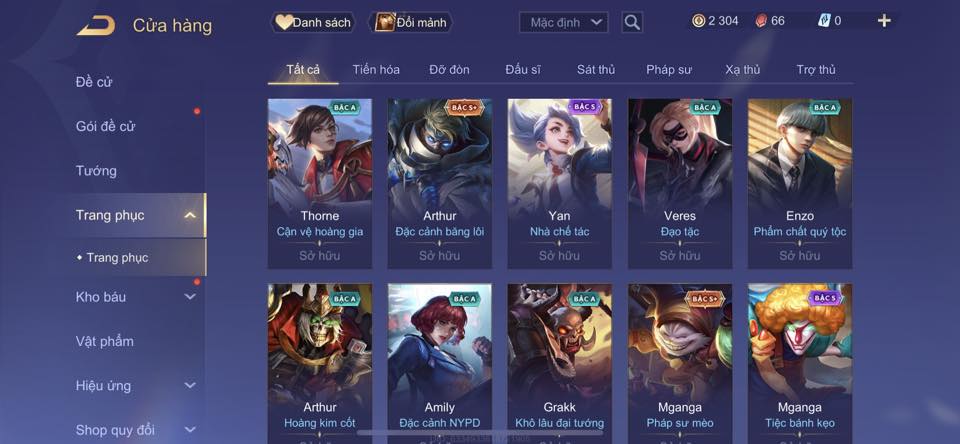
Task: Open Gói đề cử sidebar item
Action: pyautogui.click(x=105, y=127)
